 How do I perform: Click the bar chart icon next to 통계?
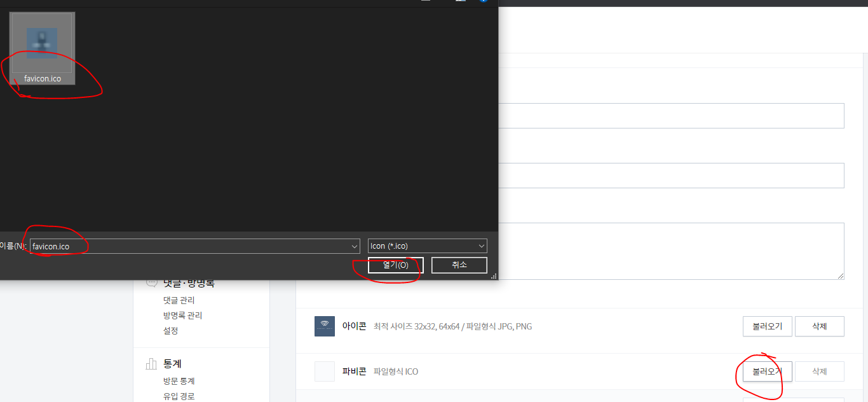[151, 364]
